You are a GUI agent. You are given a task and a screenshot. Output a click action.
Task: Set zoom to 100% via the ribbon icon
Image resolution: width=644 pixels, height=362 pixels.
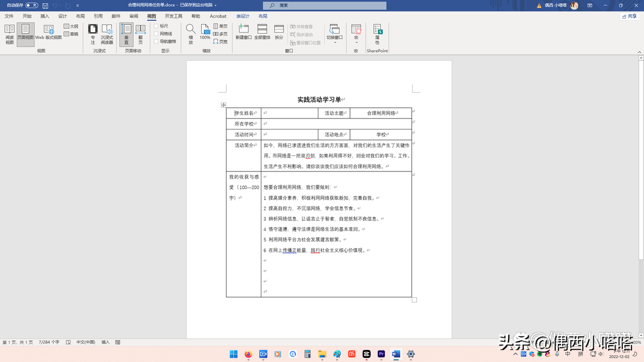(x=205, y=32)
